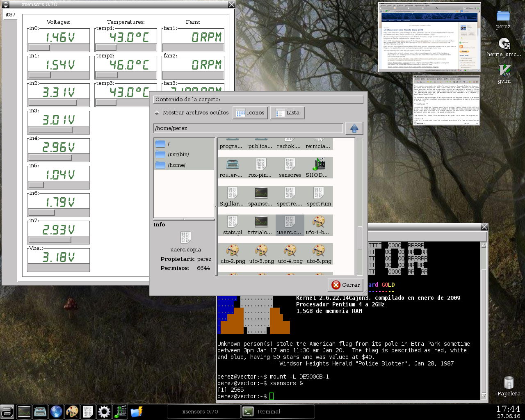Screen dimensions: 525x420
Task: Click the 3.18V Vbat reading
Action: [x=59, y=257]
